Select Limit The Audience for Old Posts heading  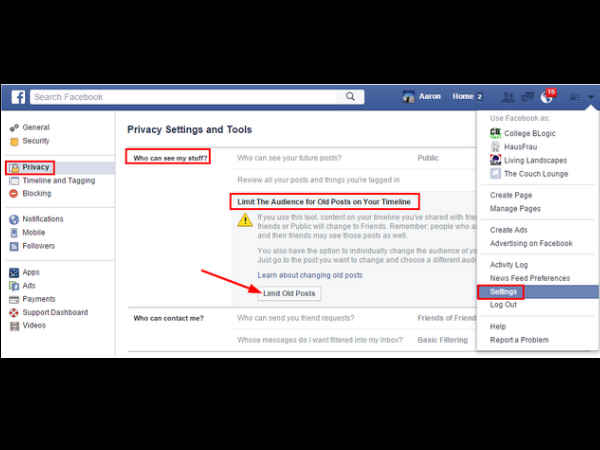click(x=324, y=202)
